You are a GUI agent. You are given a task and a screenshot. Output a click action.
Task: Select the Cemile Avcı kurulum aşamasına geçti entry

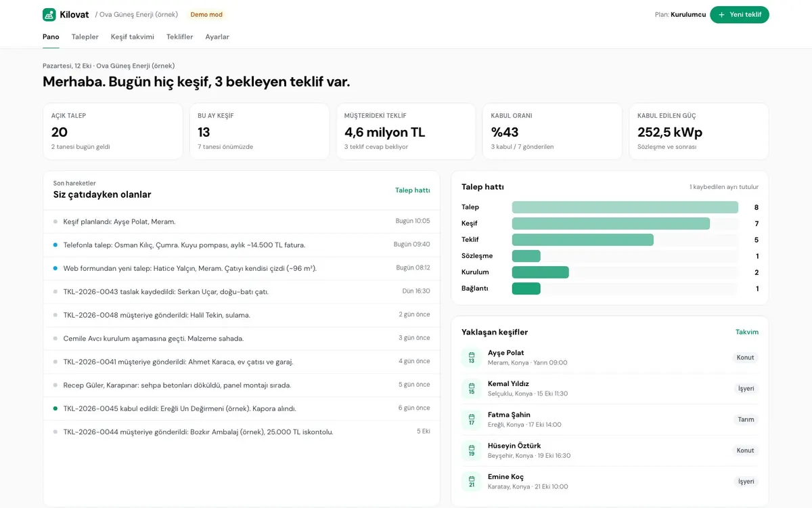[242, 338]
